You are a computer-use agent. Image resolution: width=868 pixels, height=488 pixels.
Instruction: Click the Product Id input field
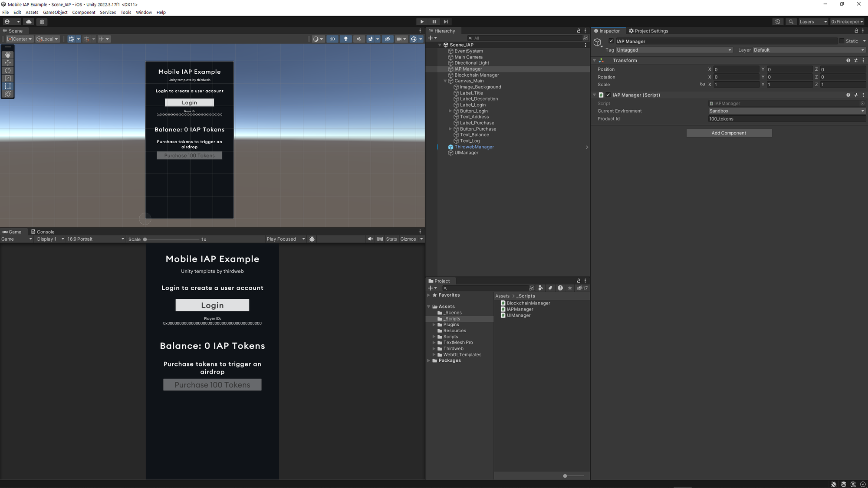786,119
